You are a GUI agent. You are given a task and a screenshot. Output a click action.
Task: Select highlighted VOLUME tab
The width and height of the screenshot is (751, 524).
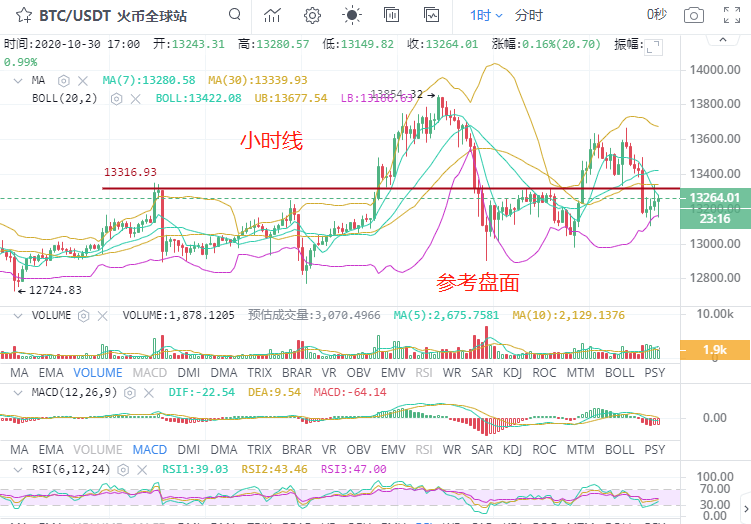[98, 373]
